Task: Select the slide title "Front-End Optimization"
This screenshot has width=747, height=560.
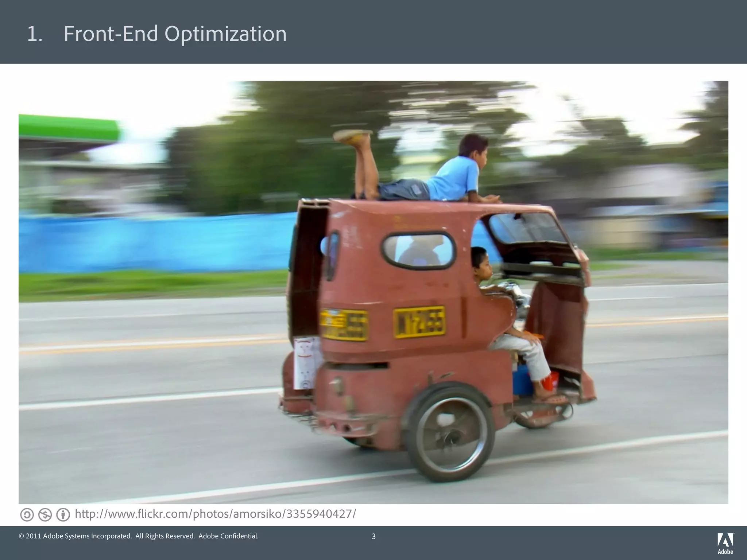Action: pyautogui.click(x=175, y=34)
